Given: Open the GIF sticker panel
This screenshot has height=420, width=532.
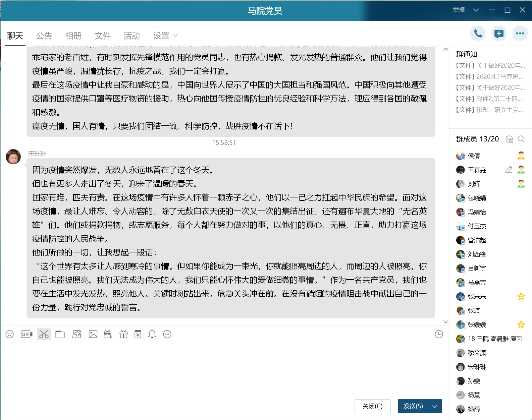Looking at the screenshot, I should (x=26, y=334).
